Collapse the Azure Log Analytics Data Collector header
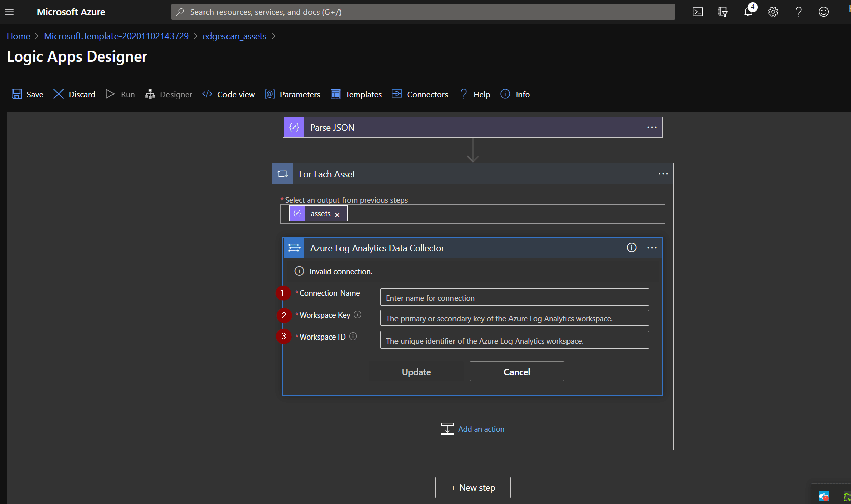Image resolution: width=851 pixels, height=504 pixels. click(x=473, y=248)
